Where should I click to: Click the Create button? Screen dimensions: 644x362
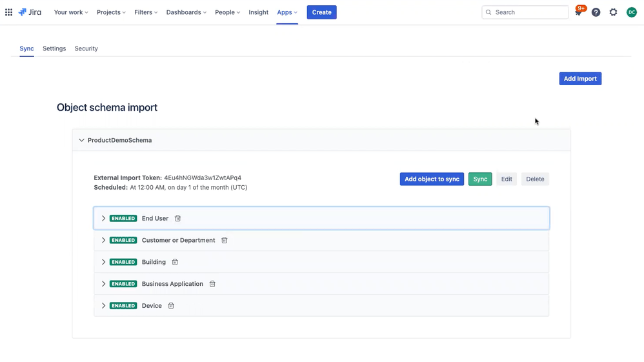321,12
